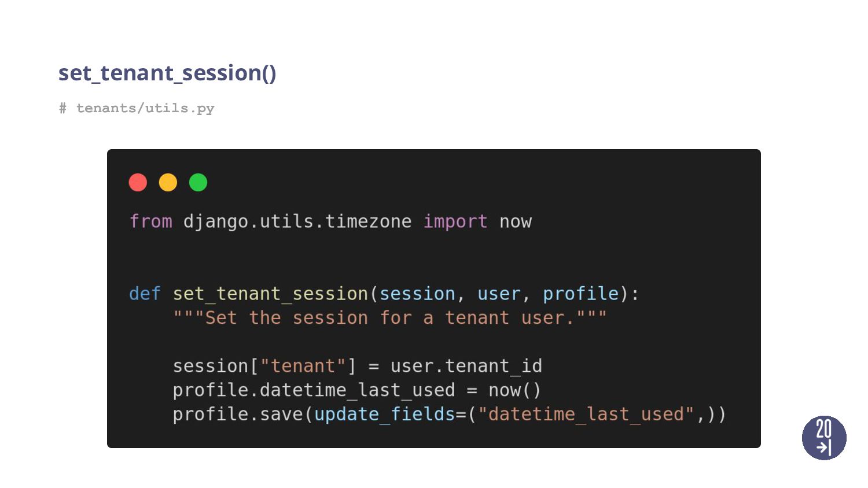Viewport: 868px width, 488px height.
Task: Click django.utils.timezone module name
Action: [x=297, y=221]
